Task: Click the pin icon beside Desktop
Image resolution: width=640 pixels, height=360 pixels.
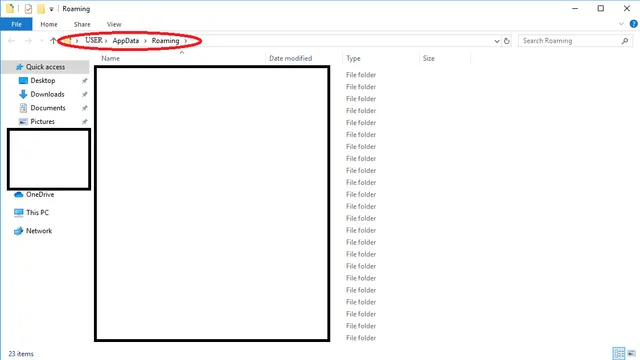Action: 84,81
